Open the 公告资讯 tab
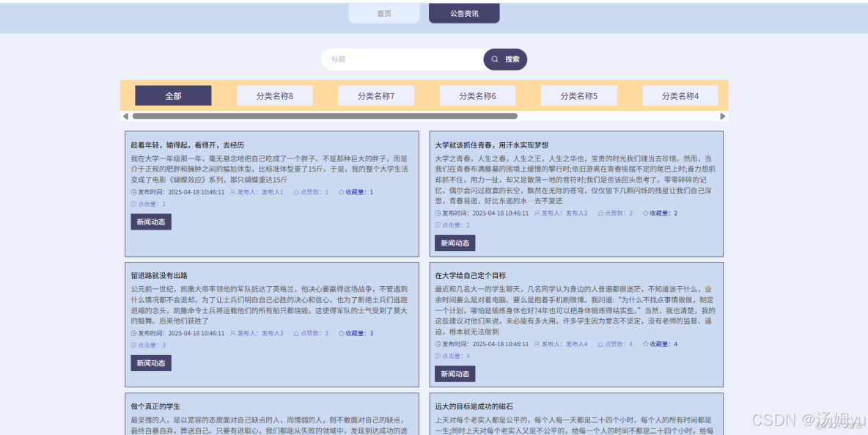 pos(463,12)
